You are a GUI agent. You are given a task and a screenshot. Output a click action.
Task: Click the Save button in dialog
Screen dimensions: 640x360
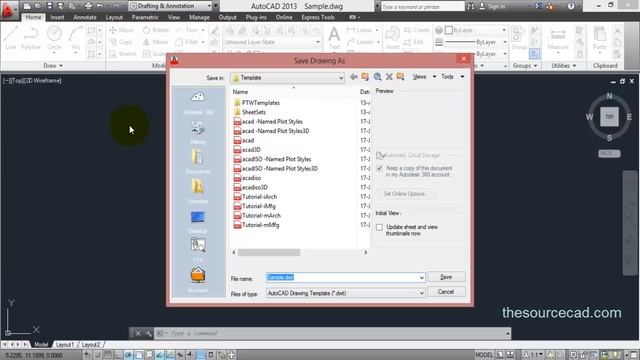pyautogui.click(x=446, y=277)
